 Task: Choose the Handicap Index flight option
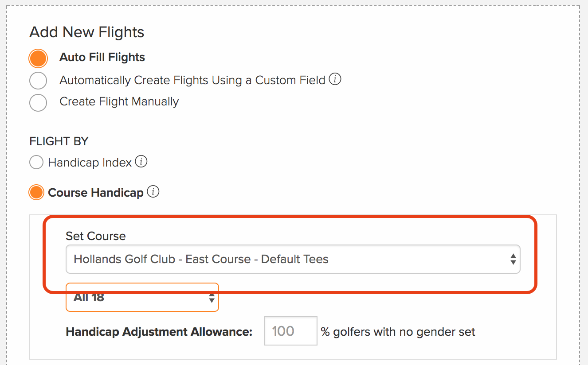[x=36, y=162]
